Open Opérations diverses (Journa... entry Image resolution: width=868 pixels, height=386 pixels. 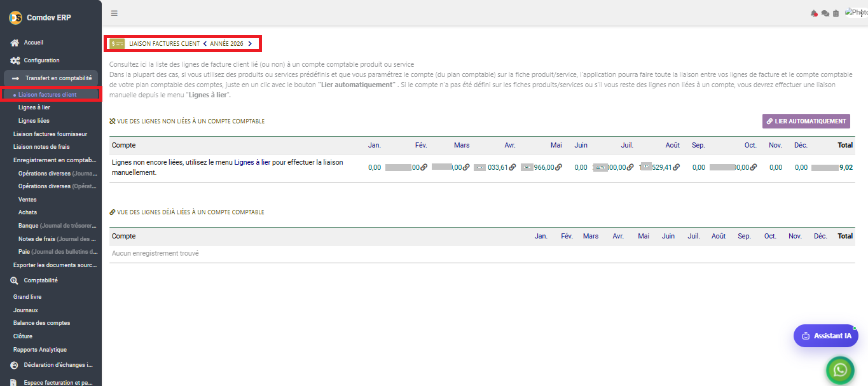tap(58, 173)
